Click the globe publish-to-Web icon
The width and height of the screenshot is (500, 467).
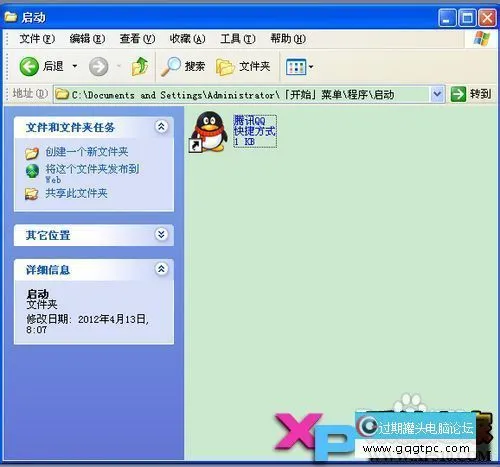32,171
